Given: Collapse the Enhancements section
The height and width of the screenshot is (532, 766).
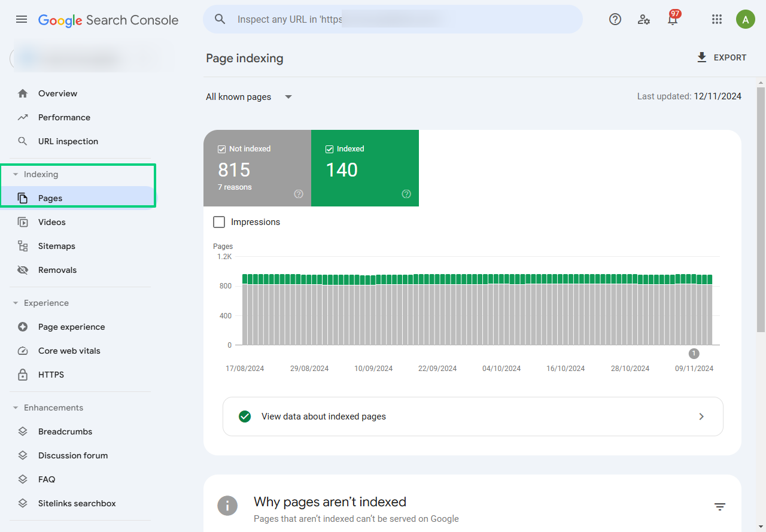Looking at the screenshot, I should click(x=16, y=408).
